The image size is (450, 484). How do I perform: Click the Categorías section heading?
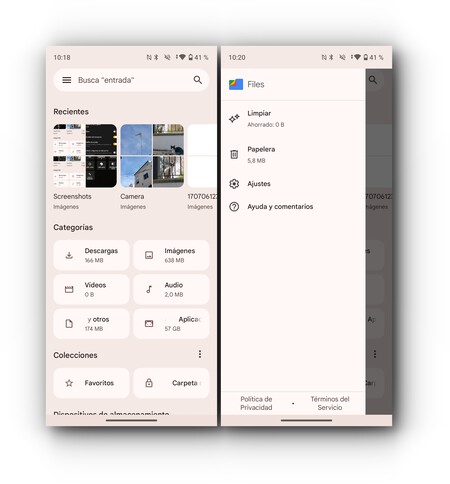point(73,227)
